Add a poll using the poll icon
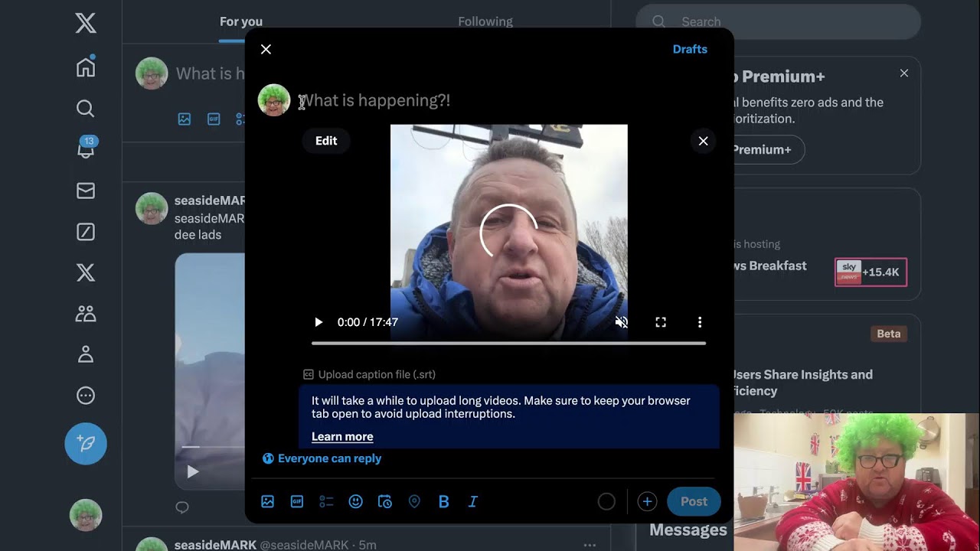 [x=326, y=501]
